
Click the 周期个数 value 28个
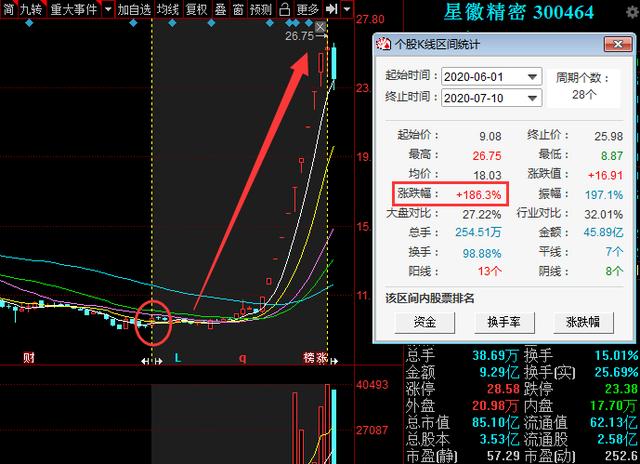[x=584, y=95]
